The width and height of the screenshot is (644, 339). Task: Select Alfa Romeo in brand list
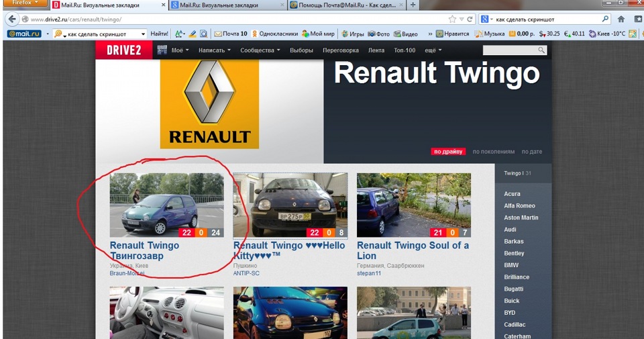tap(519, 205)
